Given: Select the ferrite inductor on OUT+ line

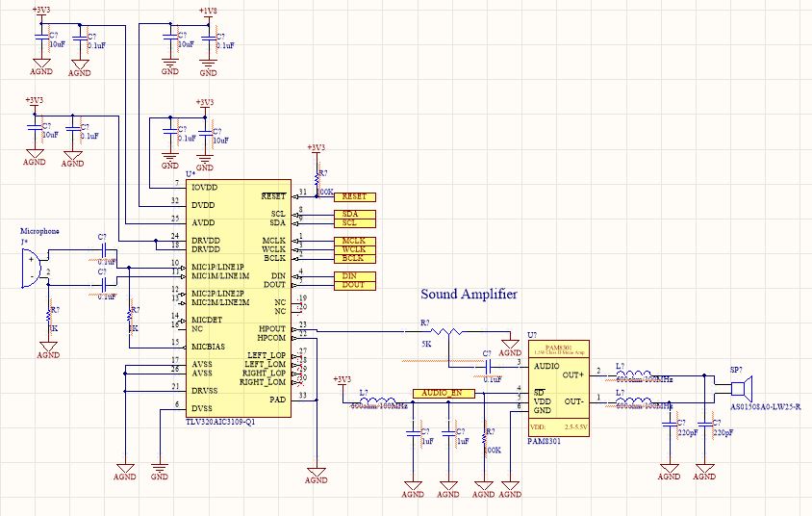Looking at the screenshot, I should coord(634,375).
